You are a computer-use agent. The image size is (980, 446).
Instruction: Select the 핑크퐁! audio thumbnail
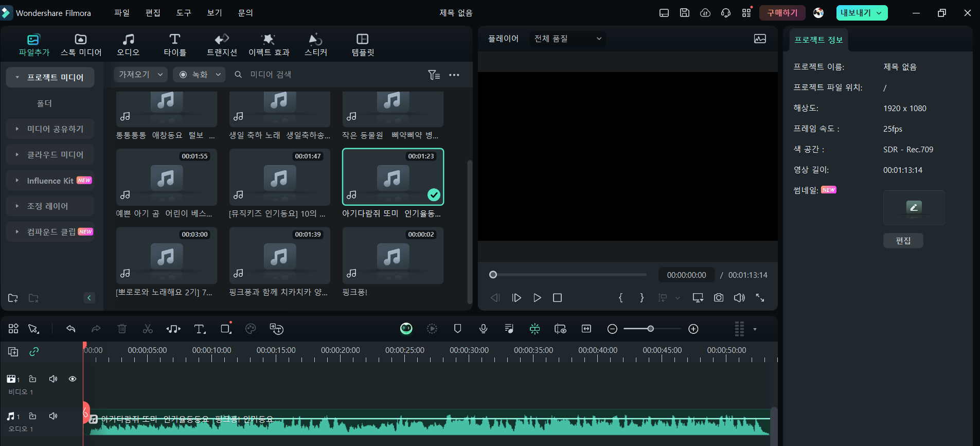pos(393,256)
